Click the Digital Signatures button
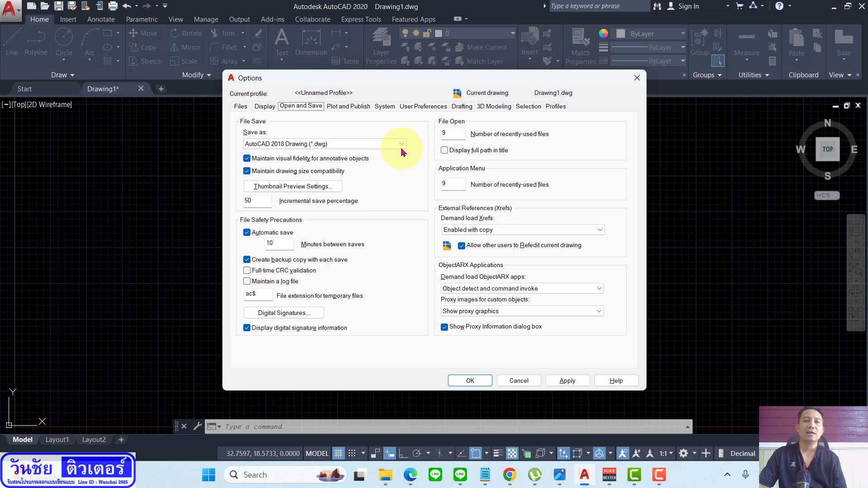The height and width of the screenshot is (488, 868). click(x=284, y=313)
